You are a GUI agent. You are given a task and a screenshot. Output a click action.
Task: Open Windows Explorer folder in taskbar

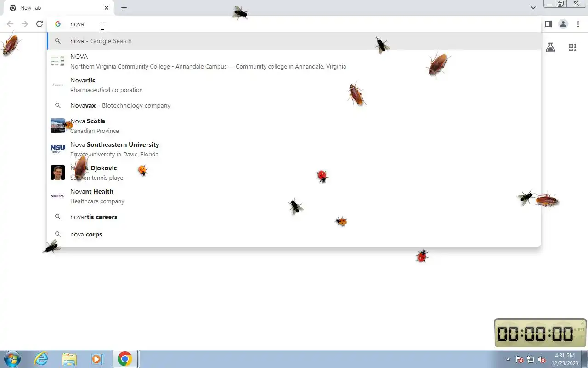69,359
